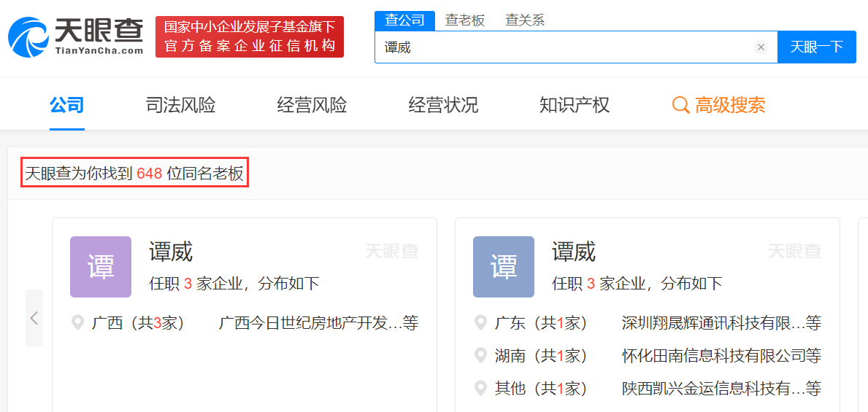
Task: Click 湖南（共1家） region text
Action: (x=541, y=356)
